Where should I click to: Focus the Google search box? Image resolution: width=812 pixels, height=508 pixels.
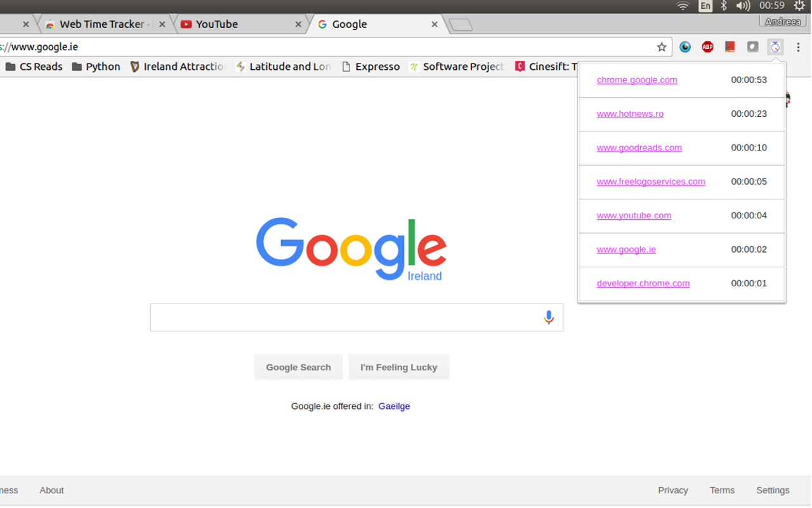357,317
